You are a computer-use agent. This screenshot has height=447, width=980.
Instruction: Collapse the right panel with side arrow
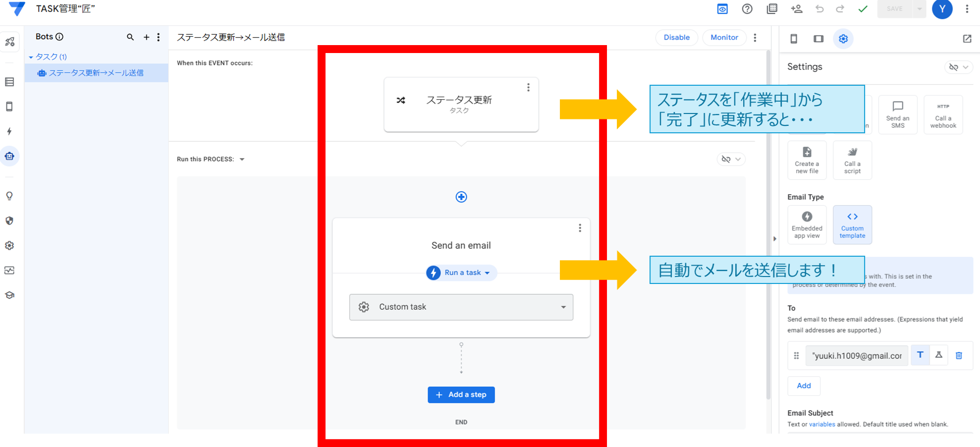pos(775,239)
